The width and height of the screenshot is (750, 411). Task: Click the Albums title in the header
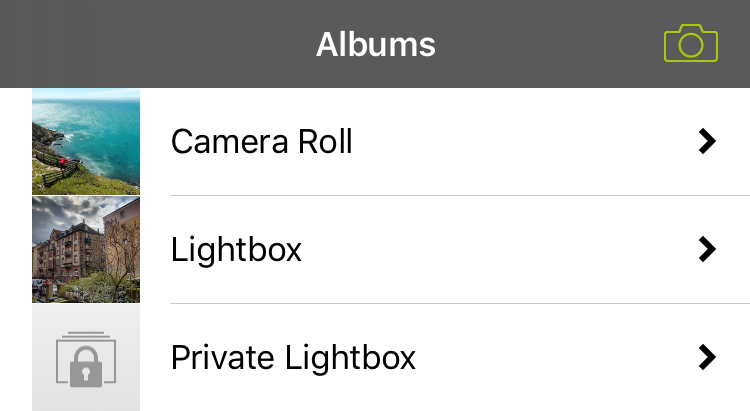[375, 44]
